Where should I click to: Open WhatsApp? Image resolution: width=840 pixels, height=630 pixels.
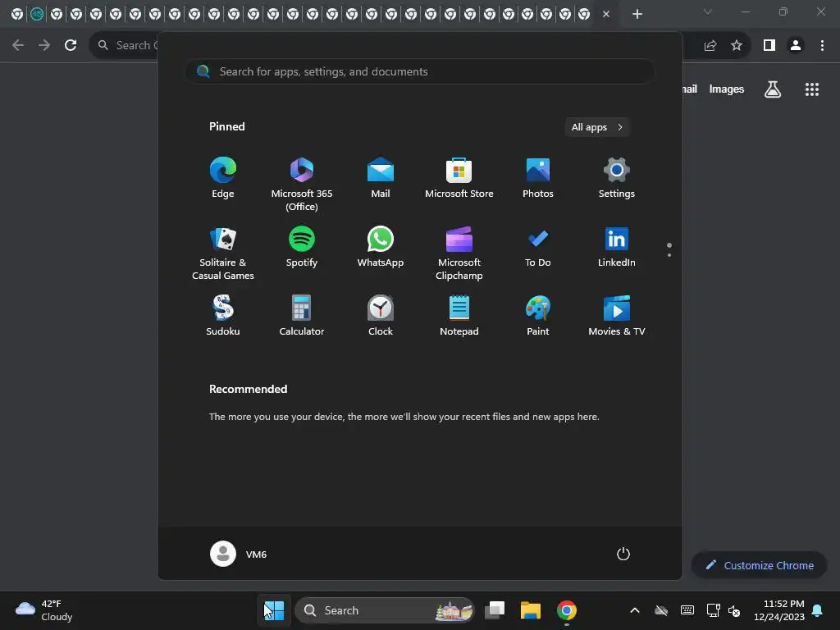click(381, 247)
